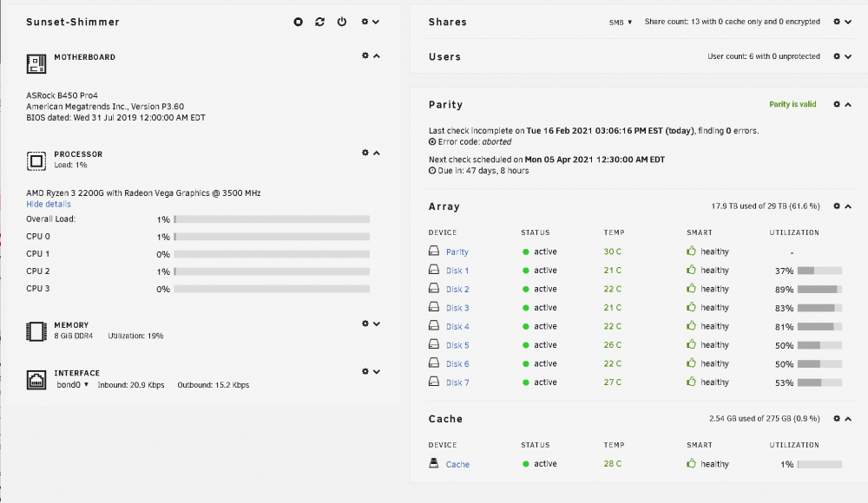Open the bond0 interface dropdown
868x503 pixels.
(73, 384)
